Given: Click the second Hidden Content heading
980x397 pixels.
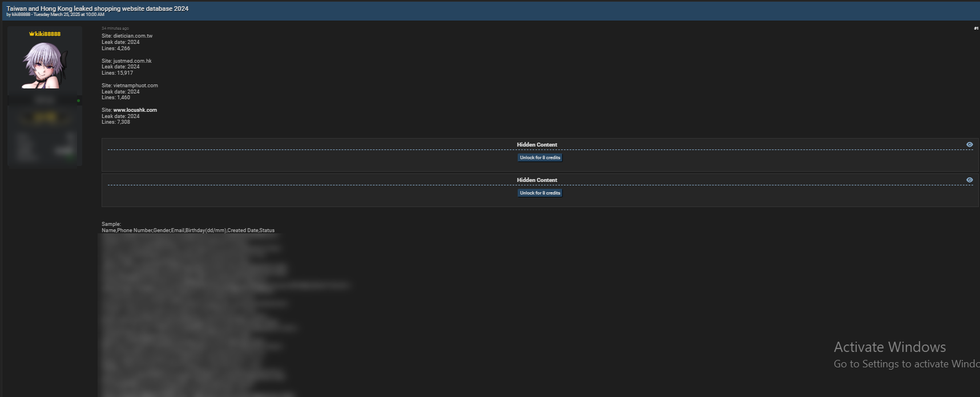Looking at the screenshot, I should [537, 180].
